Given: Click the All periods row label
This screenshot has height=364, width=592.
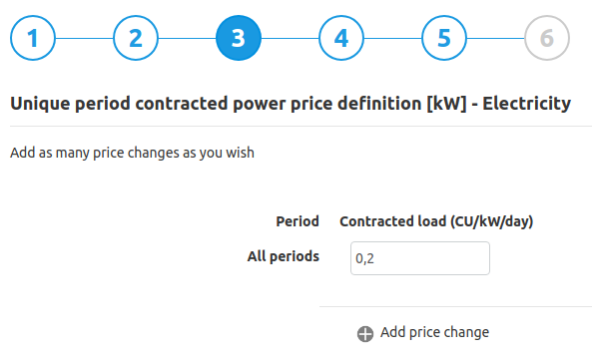Looking at the screenshot, I should (284, 256).
